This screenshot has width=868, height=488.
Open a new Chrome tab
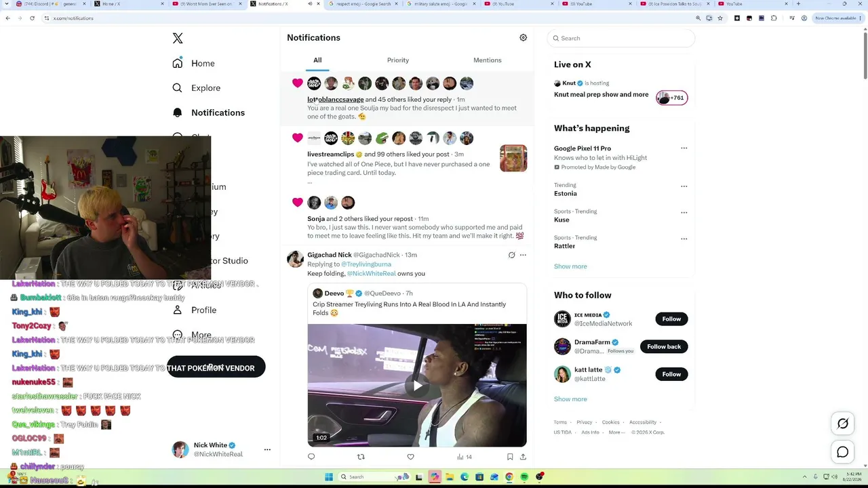click(798, 4)
